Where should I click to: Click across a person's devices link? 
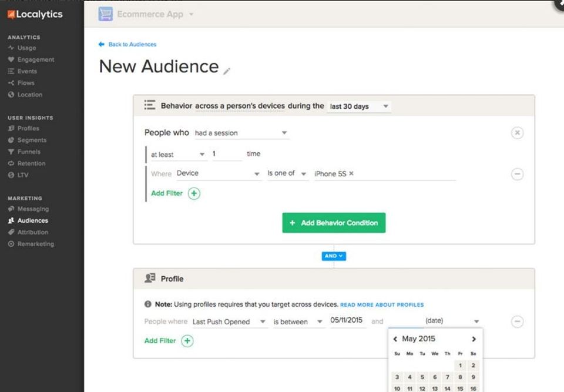(240, 106)
